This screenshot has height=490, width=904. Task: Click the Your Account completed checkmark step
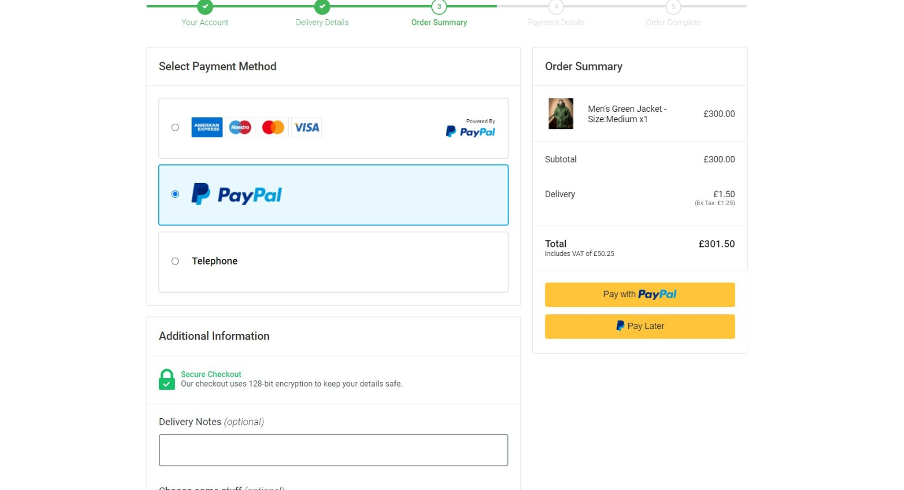click(205, 7)
